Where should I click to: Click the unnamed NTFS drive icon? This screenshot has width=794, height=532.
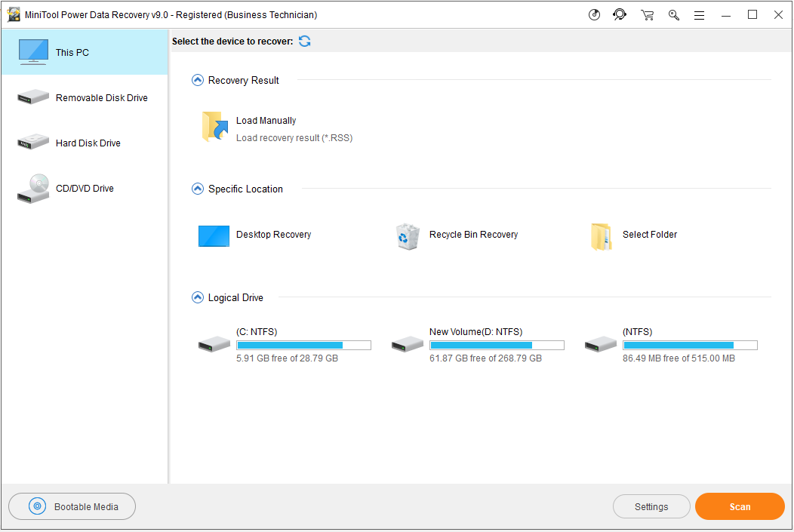(601, 344)
